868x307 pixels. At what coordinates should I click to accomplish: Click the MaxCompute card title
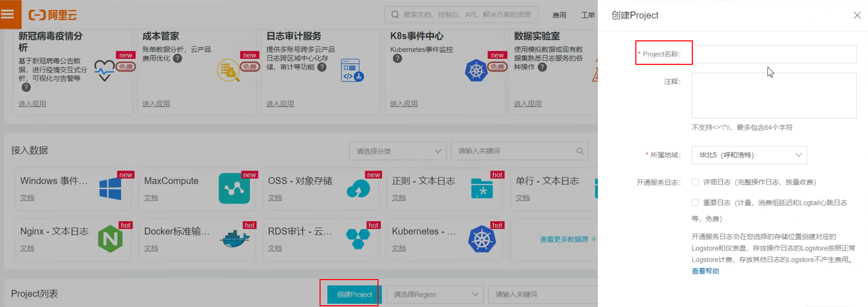[x=171, y=181]
